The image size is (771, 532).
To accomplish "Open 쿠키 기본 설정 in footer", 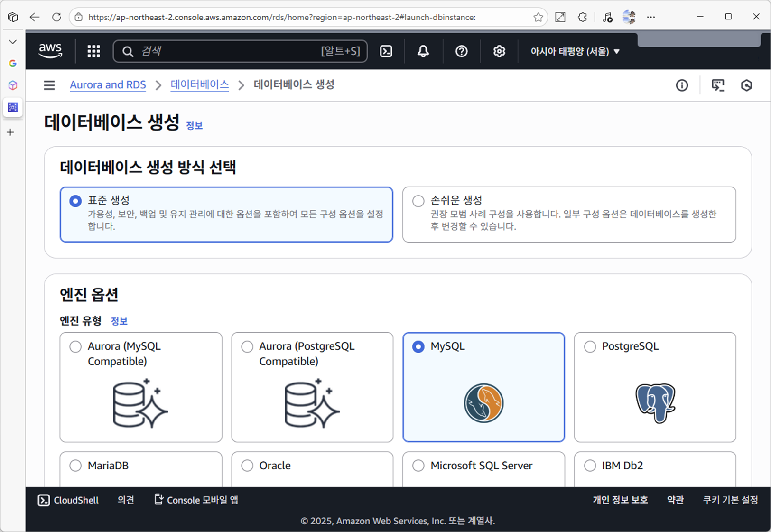I will point(730,500).
